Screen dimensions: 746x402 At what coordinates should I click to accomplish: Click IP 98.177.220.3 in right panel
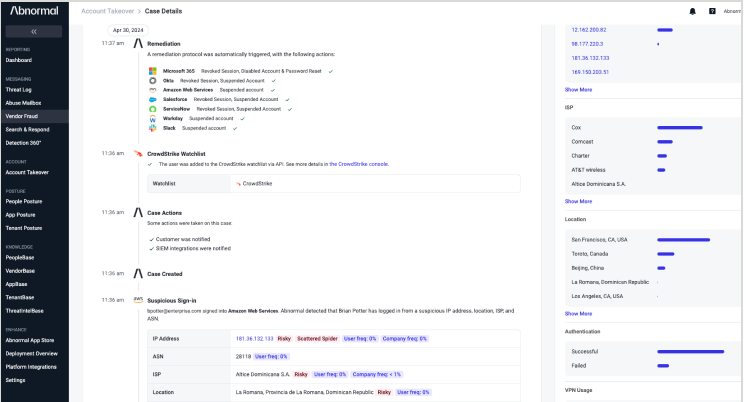coord(587,44)
